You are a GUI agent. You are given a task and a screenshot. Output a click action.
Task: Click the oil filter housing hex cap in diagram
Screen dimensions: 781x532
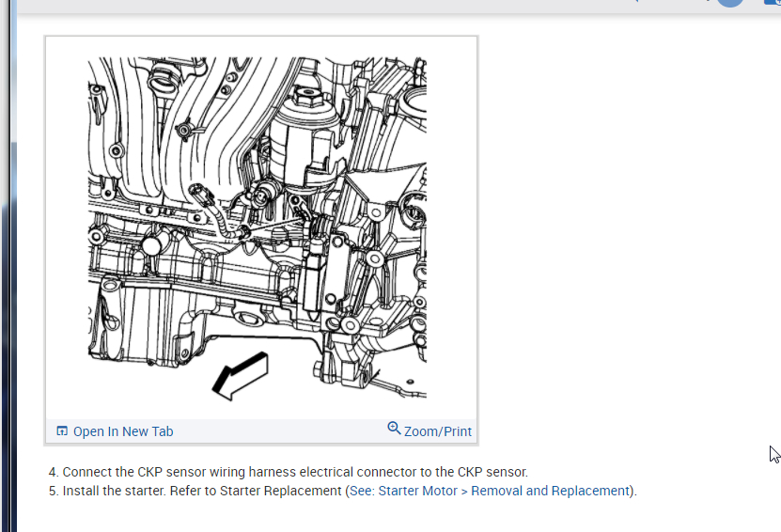coord(305,97)
